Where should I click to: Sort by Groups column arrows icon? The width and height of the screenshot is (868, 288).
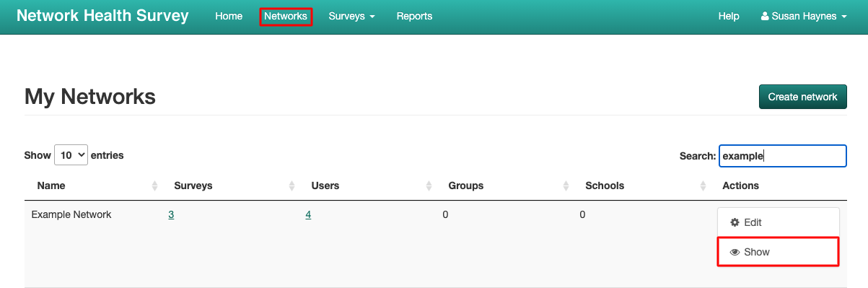point(566,186)
